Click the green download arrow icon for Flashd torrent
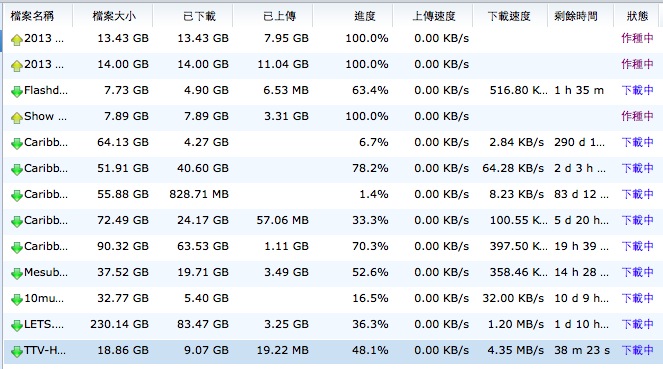 click(16, 92)
